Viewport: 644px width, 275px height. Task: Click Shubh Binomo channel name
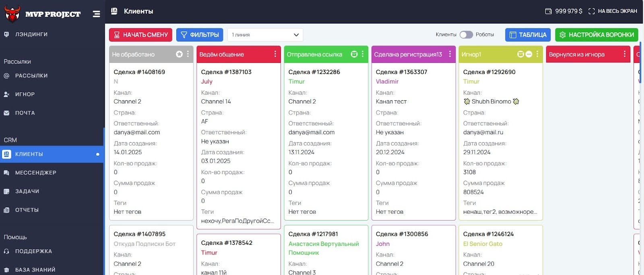tap(491, 102)
